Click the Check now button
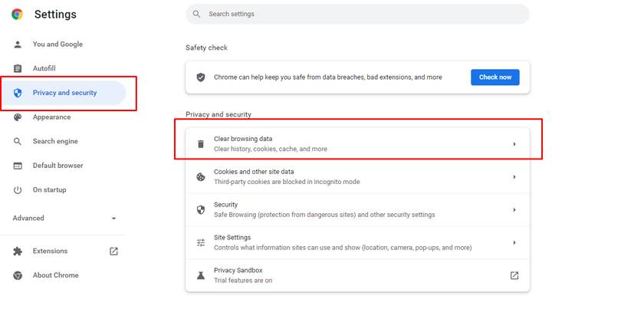 point(495,77)
